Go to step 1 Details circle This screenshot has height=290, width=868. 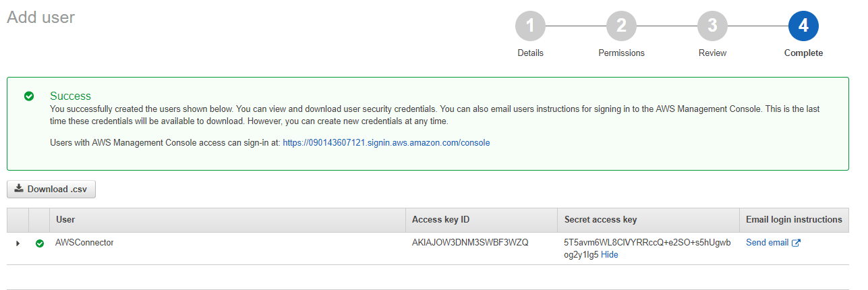click(x=530, y=26)
